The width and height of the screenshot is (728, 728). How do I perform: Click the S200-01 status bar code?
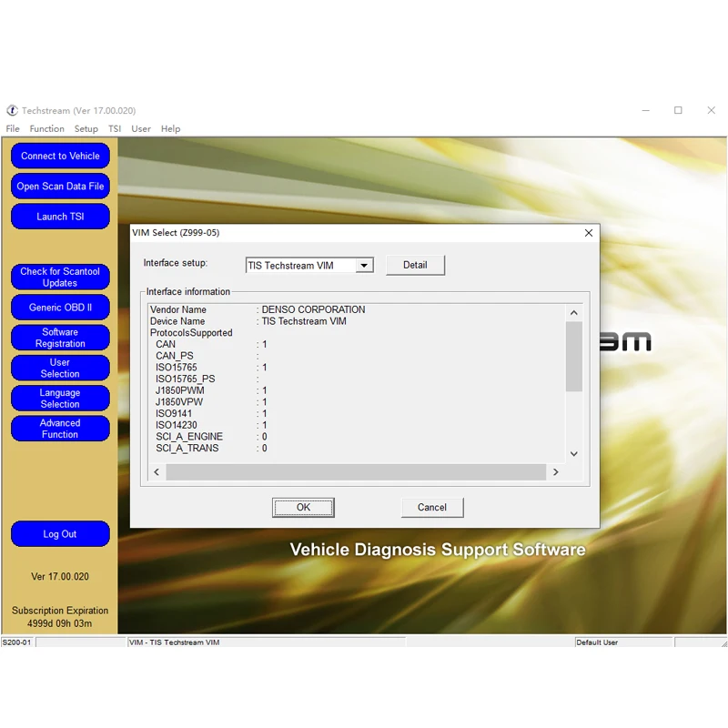[x=16, y=642]
